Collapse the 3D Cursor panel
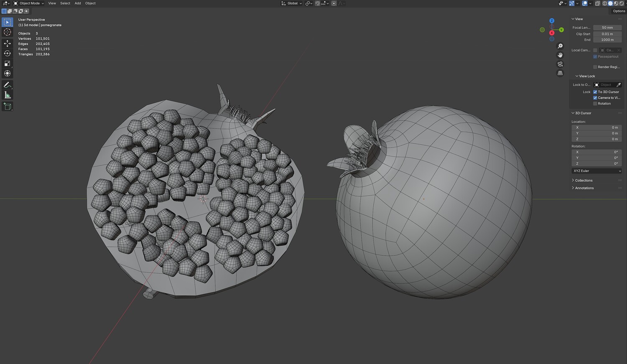627x364 pixels. tap(581, 113)
